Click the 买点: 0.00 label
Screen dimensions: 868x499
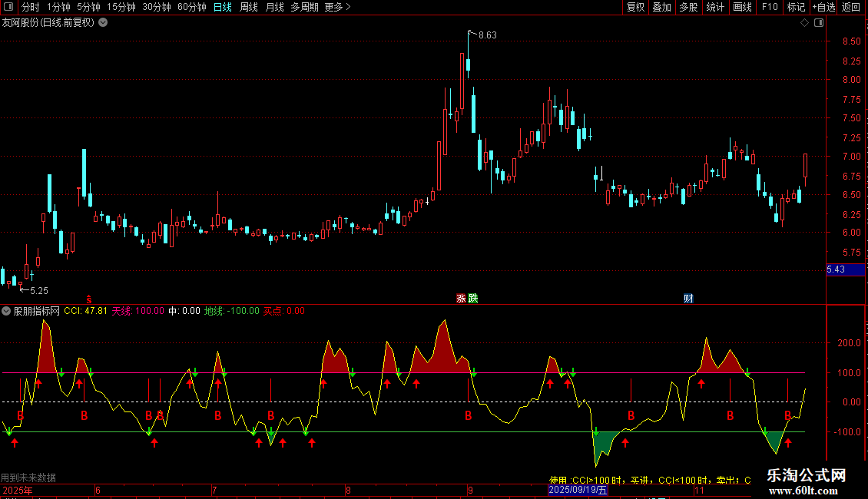tap(283, 311)
